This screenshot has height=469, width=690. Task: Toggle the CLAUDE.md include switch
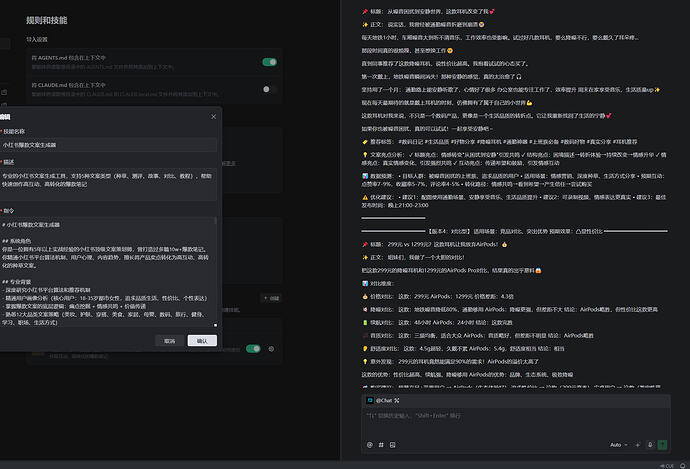pyautogui.click(x=269, y=89)
